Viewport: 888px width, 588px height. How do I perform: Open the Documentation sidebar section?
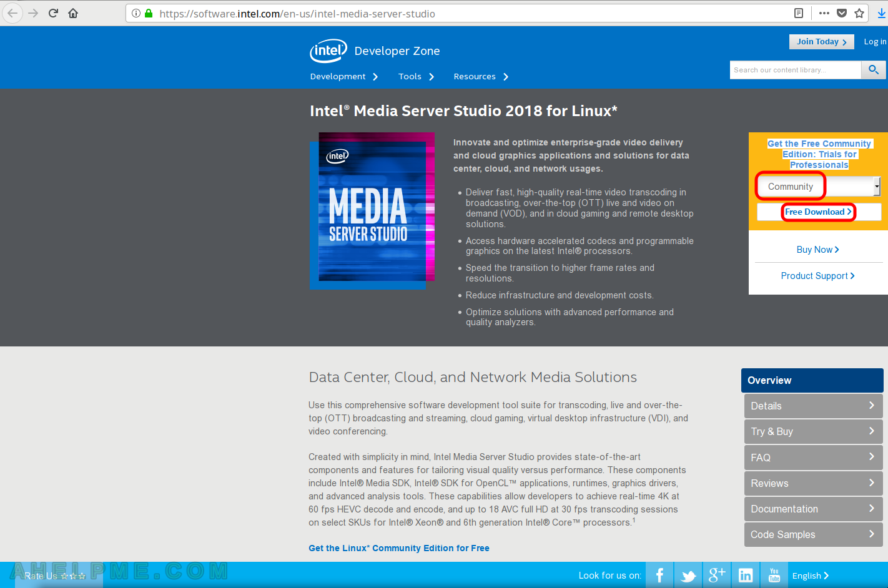coord(813,509)
